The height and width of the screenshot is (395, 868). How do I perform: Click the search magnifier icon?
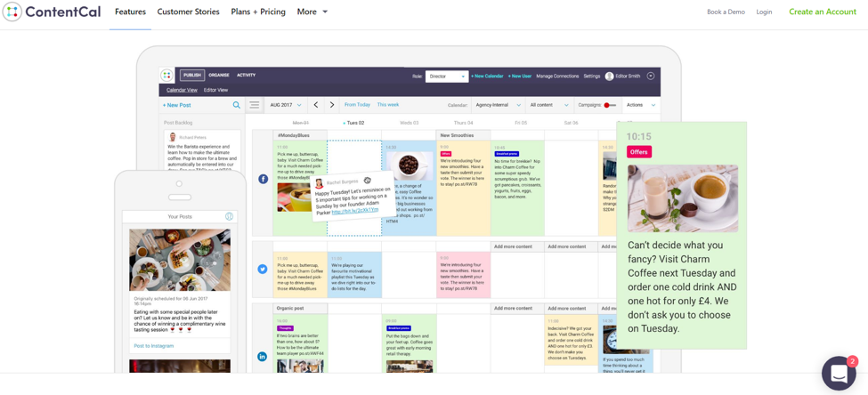(237, 105)
